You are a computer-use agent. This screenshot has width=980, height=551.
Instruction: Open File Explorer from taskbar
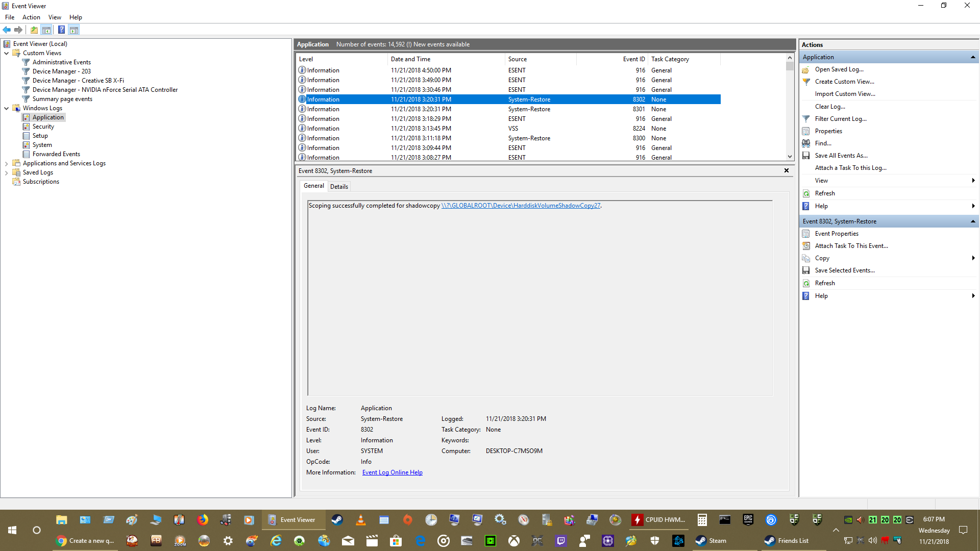click(62, 520)
